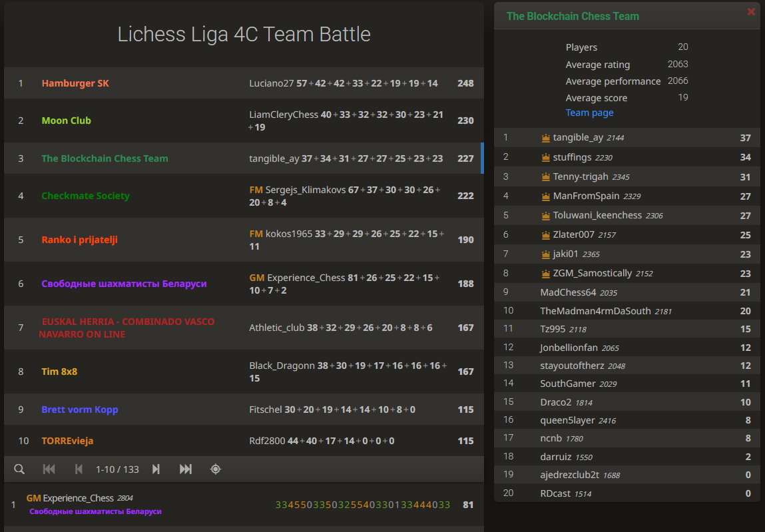Open GM Experience_Chess player row at bottom
The height and width of the screenshot is (532, 765).
click(244, 504)
